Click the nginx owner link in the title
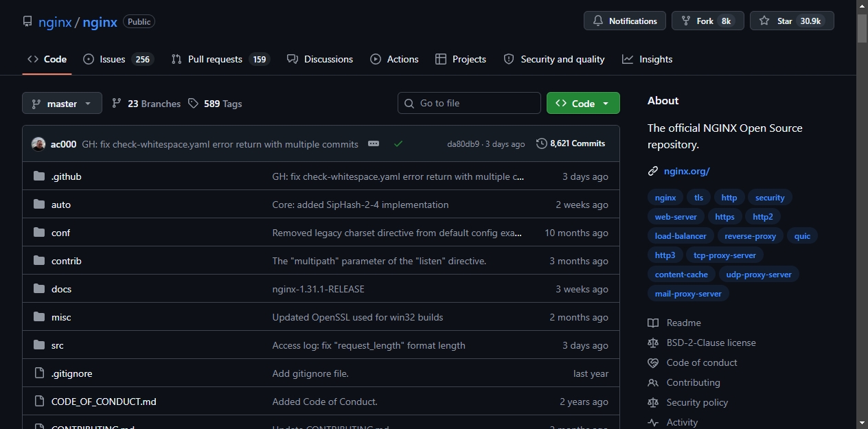 pyautogui.click(x=55, y=21)
